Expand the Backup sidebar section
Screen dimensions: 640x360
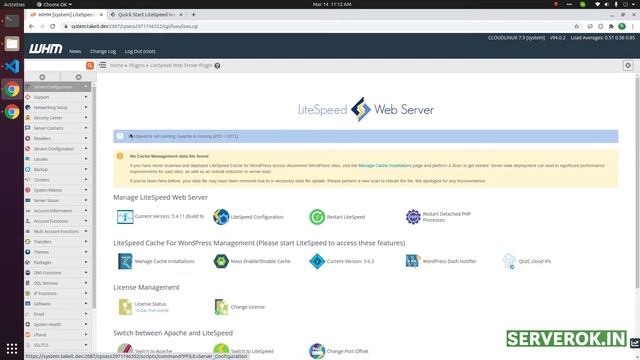pyautogui.click(x=57, y=169)
